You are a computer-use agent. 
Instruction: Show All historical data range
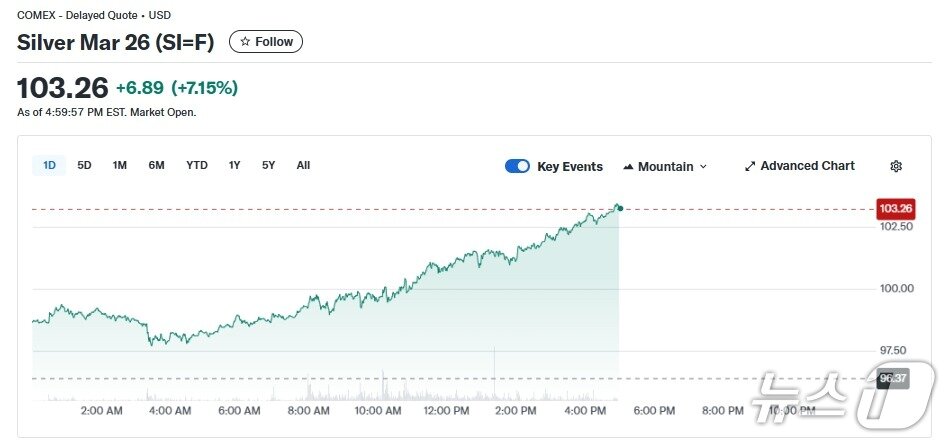click(303, 165)
